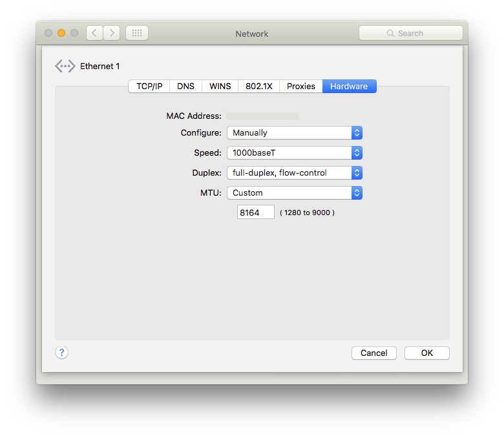This screenshot has height=436, width=504.
Task: Click the orange minimize window button
Action: click(61, 33)
